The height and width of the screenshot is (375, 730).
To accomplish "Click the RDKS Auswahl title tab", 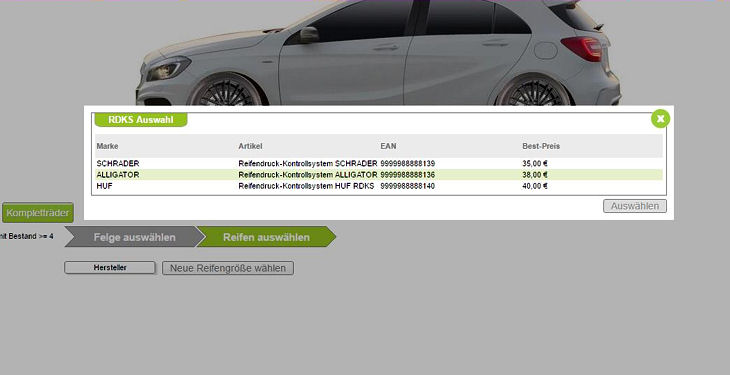I will (x=141, y=120).
